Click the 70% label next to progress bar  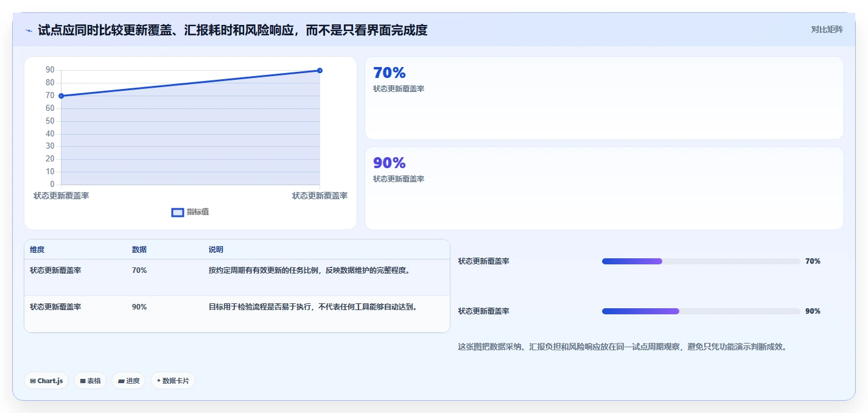tap(813, 261)
